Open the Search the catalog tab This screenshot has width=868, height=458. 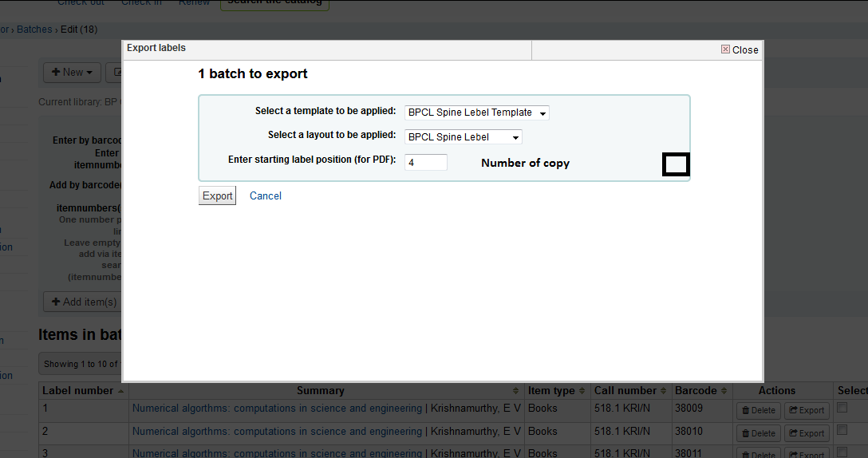(274, 2)
